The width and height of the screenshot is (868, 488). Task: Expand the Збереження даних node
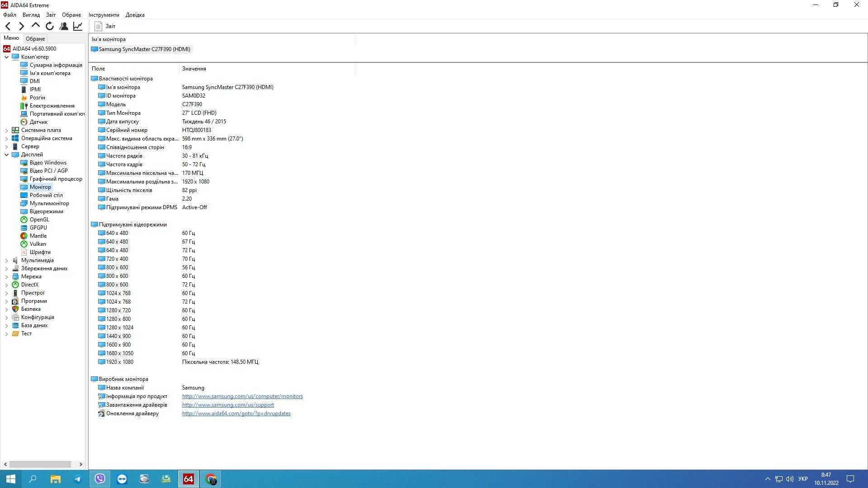click(7, 268)
